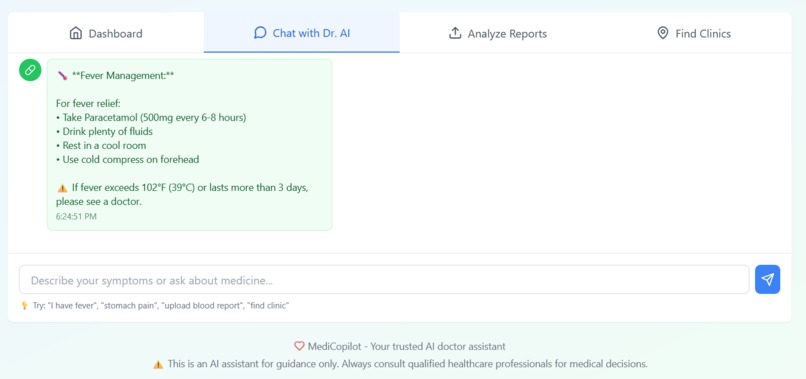Click the MediCopilot trusted AI doctor tagline
The height and width of the screenshot is (379, 806).
pyautogui.click(x=407, y=347)
